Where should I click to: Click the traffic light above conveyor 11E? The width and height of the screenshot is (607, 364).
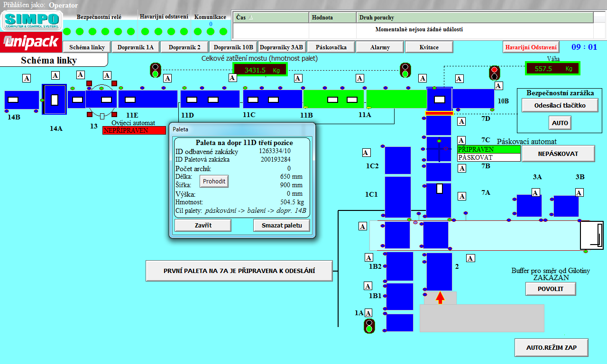[155, 70]
